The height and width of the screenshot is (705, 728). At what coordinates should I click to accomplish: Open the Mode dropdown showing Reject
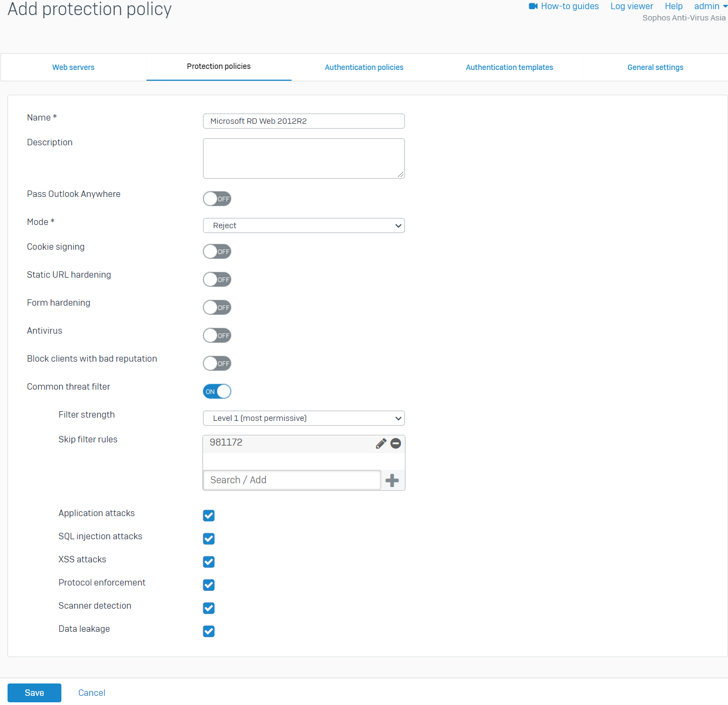pyautogui.click(x=303, y=225)
